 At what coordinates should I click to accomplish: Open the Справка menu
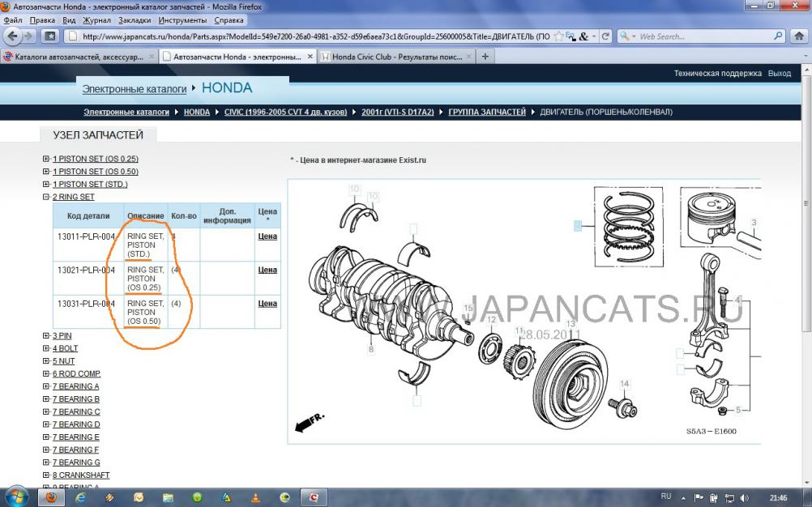coord(229,20)
